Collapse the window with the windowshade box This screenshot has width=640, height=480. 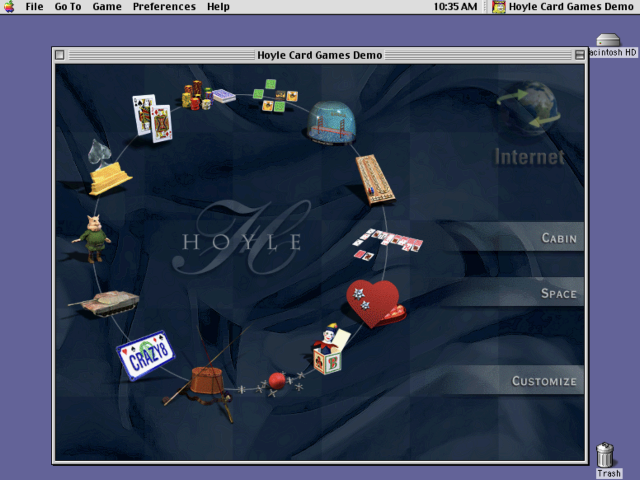[x=580, y=55]
